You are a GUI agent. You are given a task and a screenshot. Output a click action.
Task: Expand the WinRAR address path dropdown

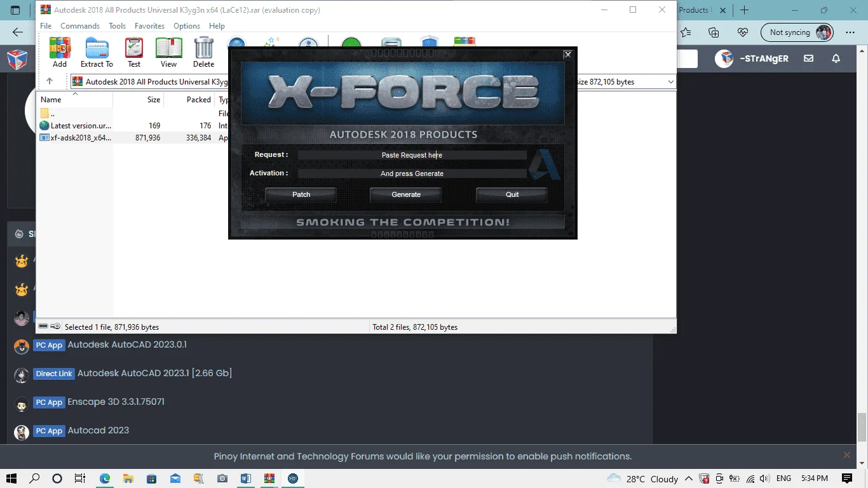coord(671,81)
